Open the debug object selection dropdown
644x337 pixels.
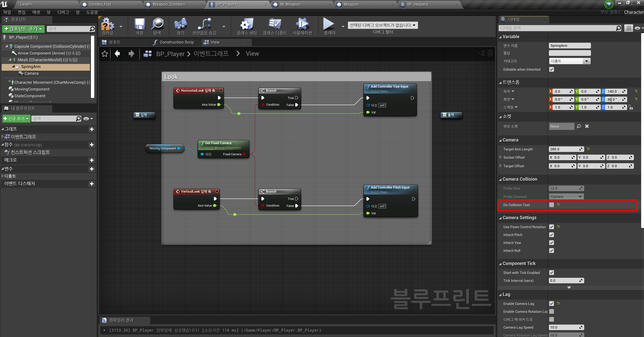383,25
